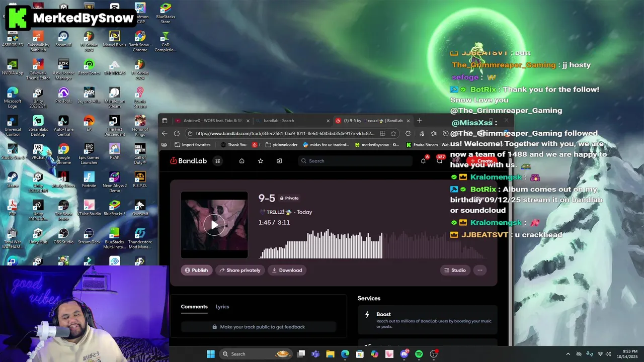This screenshot has height=362, width=644.
Task: Open a new browser tab
Action: (419, 121)
